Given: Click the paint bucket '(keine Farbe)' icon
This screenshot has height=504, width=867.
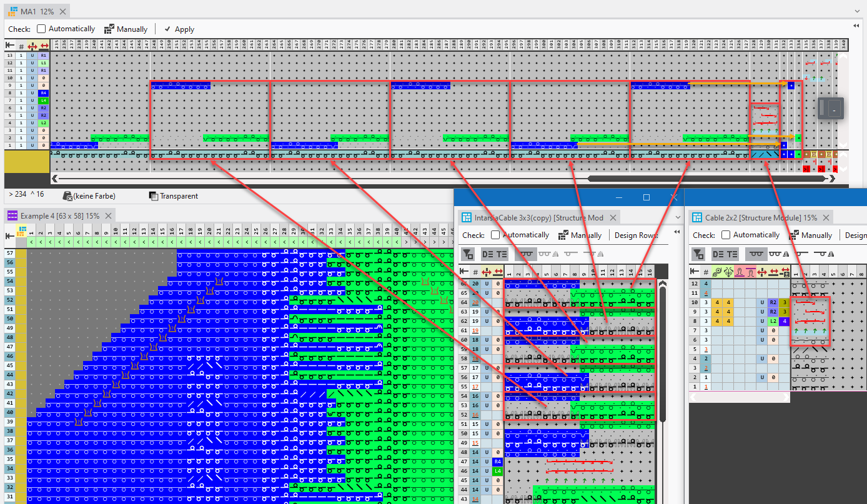Looking at the screenshot, I should tap(67, 196).
